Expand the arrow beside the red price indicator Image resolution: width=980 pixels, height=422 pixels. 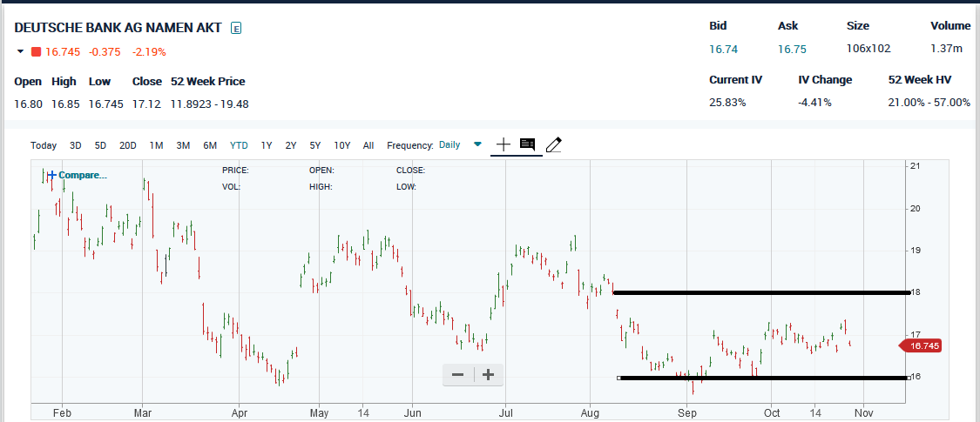(21, 52)
